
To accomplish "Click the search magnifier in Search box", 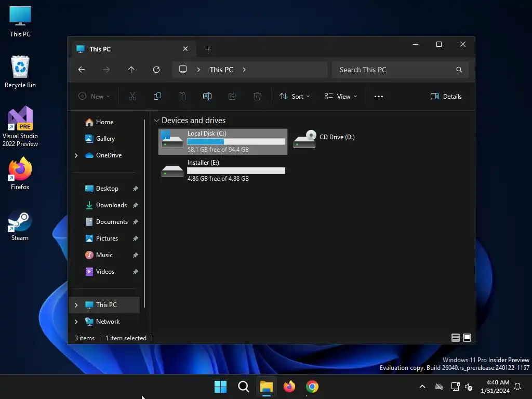I will (459, 70).
